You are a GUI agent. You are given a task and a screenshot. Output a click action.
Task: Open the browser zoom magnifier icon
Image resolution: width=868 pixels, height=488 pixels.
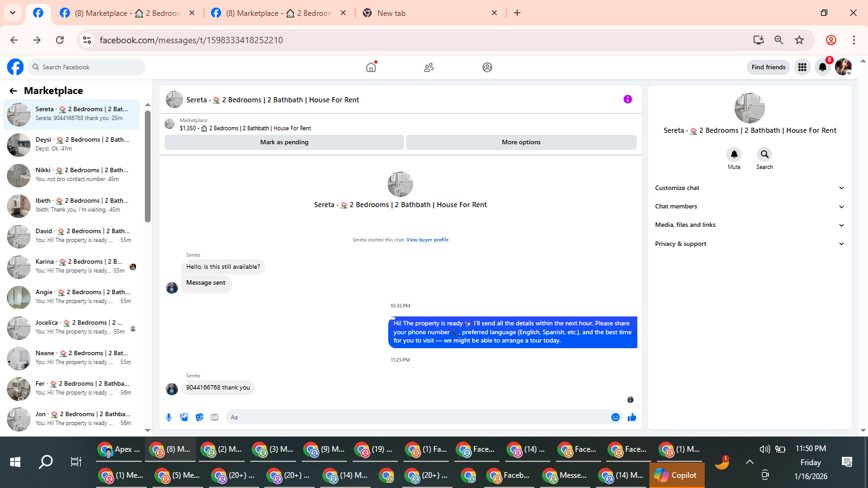click(x=778, y=40)
